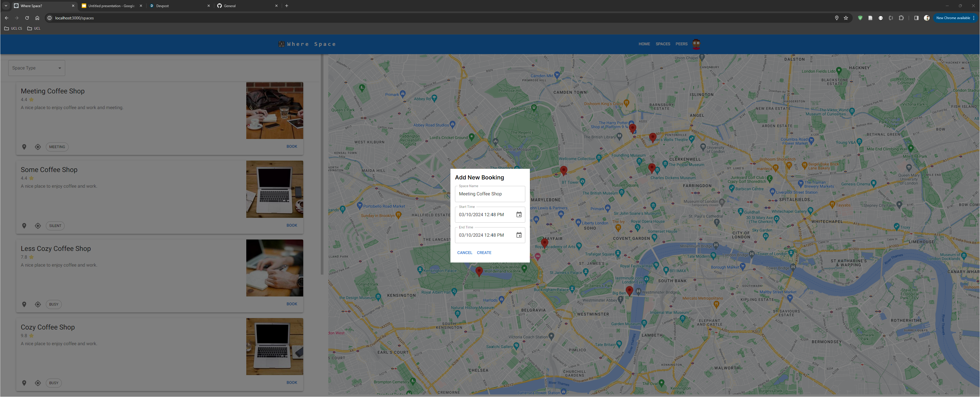
Task: Click location pin icon on Cozy Coffee Shop card
Action: coord(24,383)
